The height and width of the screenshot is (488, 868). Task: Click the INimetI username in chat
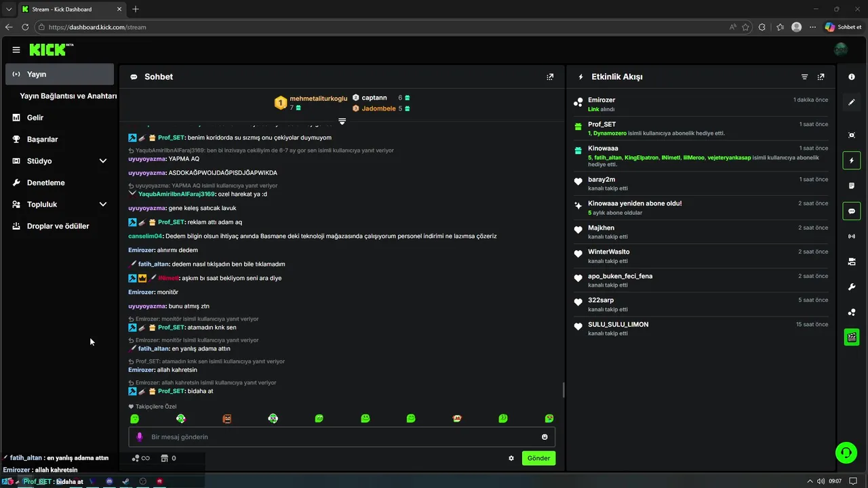[168, 278]
